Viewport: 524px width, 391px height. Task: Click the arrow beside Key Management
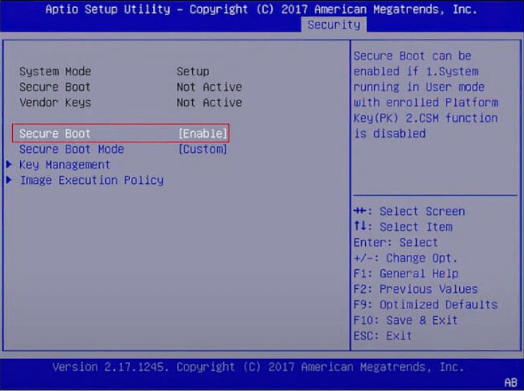(9, 164)
